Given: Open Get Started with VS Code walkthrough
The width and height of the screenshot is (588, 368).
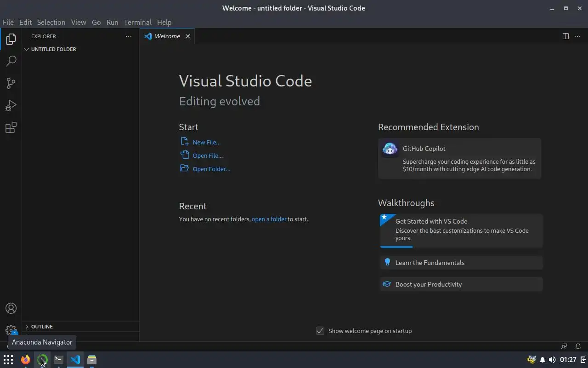Looking at the screenshot, I should pyautogui.click(x=462, y=231).
